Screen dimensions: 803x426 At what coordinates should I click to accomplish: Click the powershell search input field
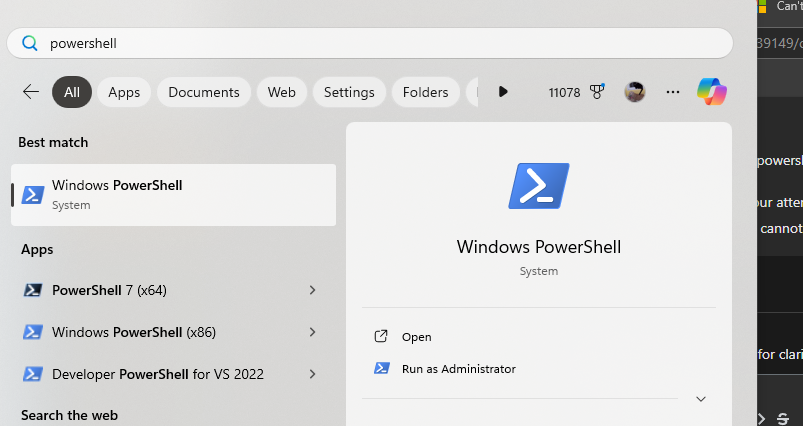point(370,43)
